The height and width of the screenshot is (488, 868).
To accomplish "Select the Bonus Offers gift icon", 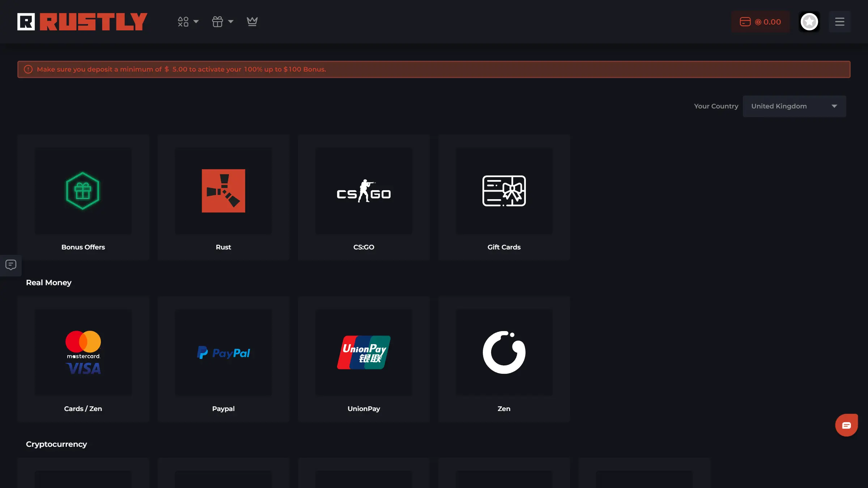I will click(x=83, y=191).
